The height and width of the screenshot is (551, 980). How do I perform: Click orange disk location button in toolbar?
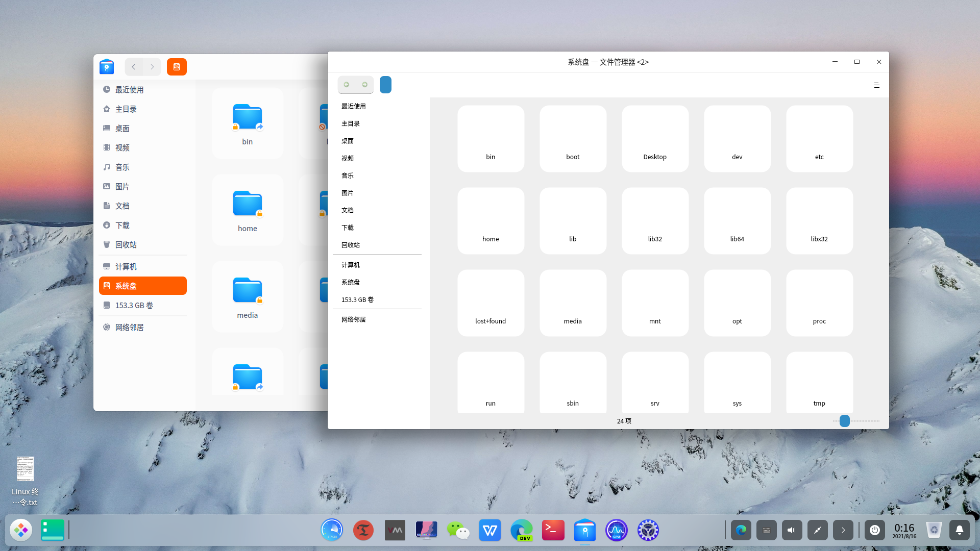(177, 67)
